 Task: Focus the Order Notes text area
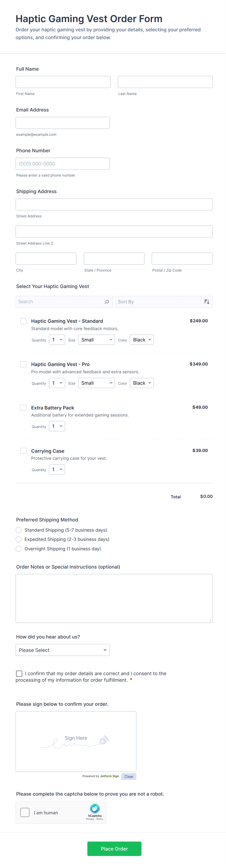pyautogui.click(x=114, y=598)
